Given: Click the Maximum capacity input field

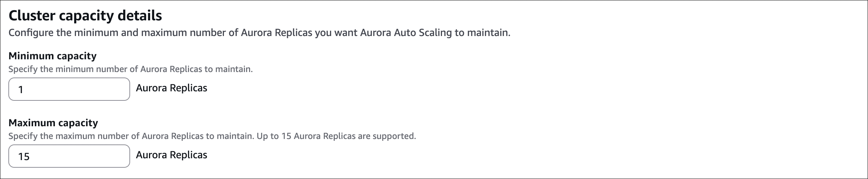Looking at the screenshot, I should [69, 156].
